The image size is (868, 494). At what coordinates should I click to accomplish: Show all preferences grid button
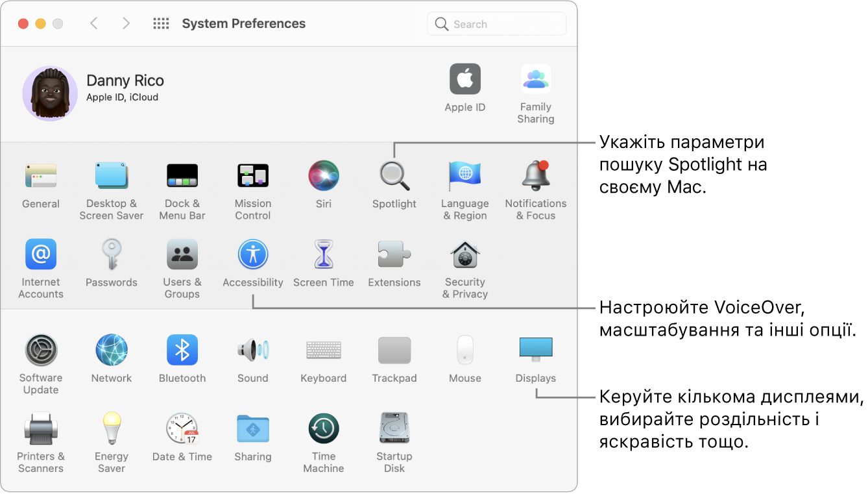[161, 24]
